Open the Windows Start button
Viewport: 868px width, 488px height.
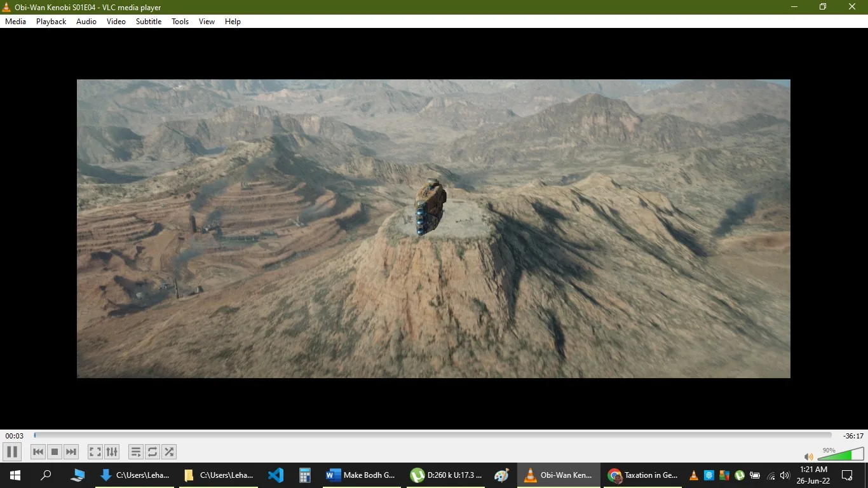click(14, 475)
